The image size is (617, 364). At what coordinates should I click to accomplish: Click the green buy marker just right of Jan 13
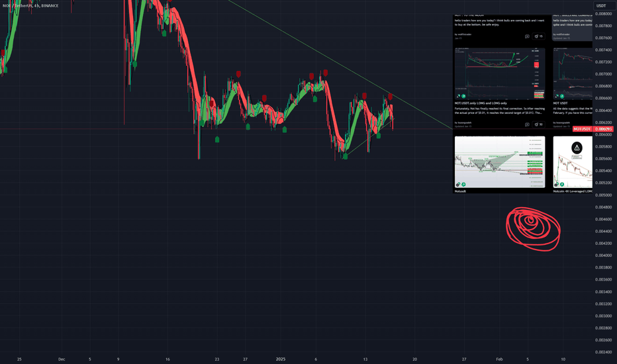pyautogui.click(x=379, y=136)
